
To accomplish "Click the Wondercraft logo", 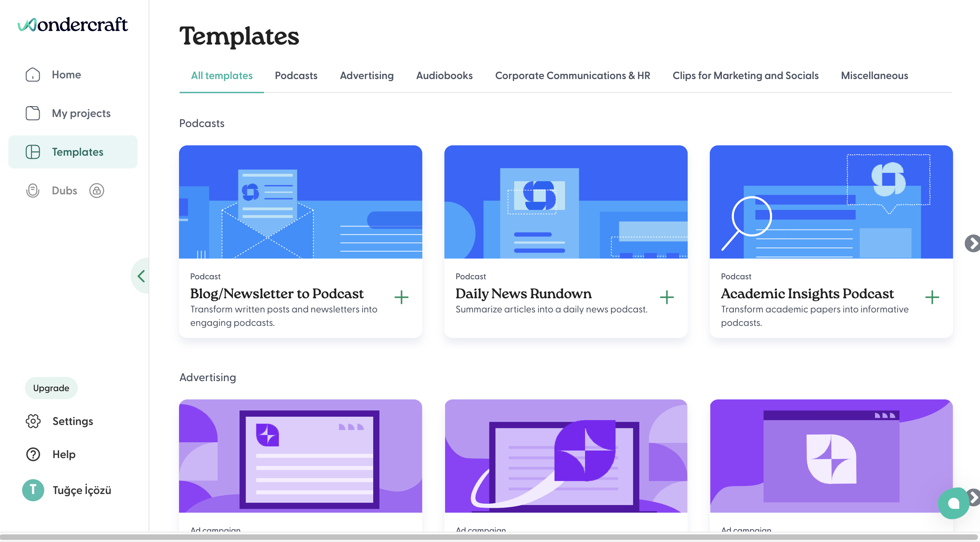I will [72, 25].
